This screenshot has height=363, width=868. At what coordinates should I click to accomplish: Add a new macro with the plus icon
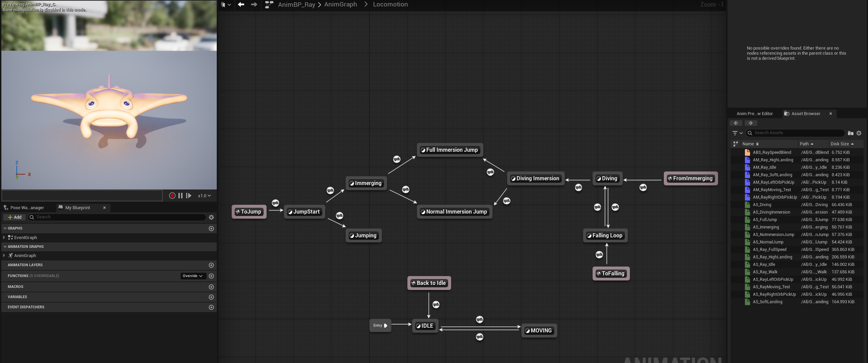coord(211,287)
